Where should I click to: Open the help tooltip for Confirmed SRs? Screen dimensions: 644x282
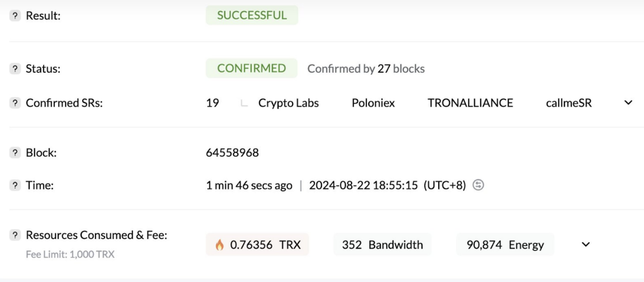(x=15, y=103)
